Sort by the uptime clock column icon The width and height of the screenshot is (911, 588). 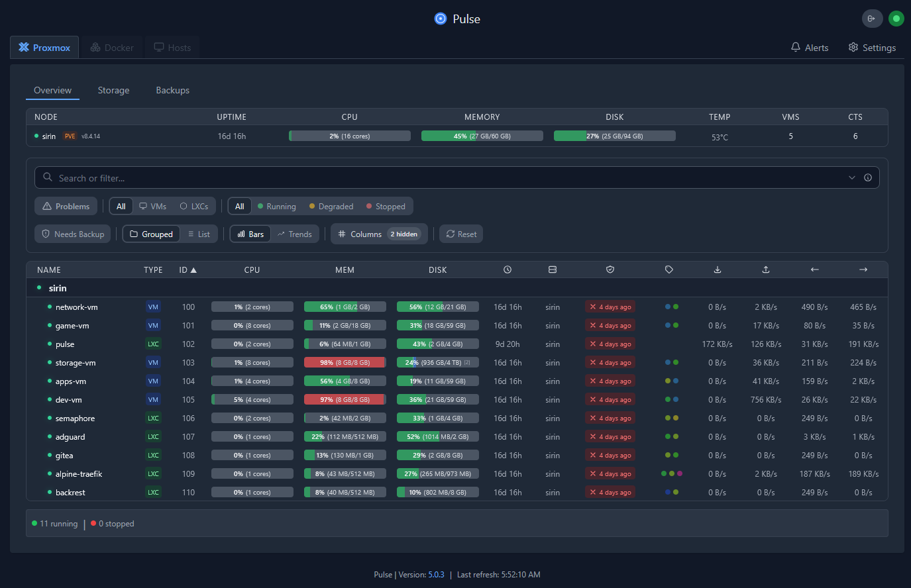[x=508, y=269]
